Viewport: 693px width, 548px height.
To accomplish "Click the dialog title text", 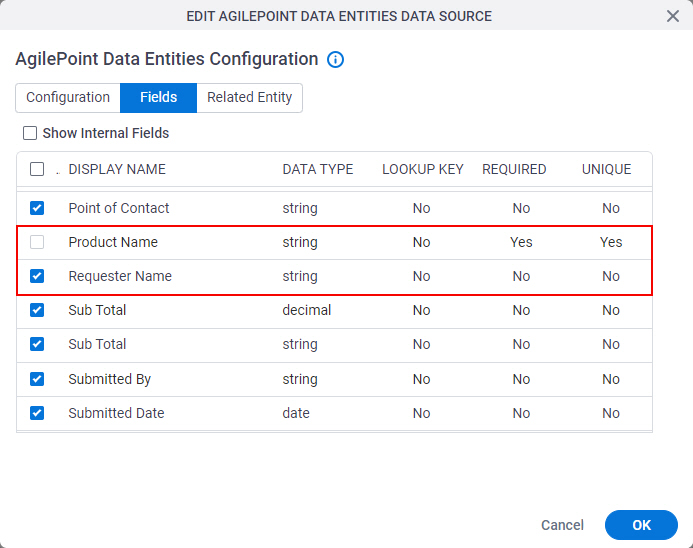I will pyautogui.click(x=339, y=16).
